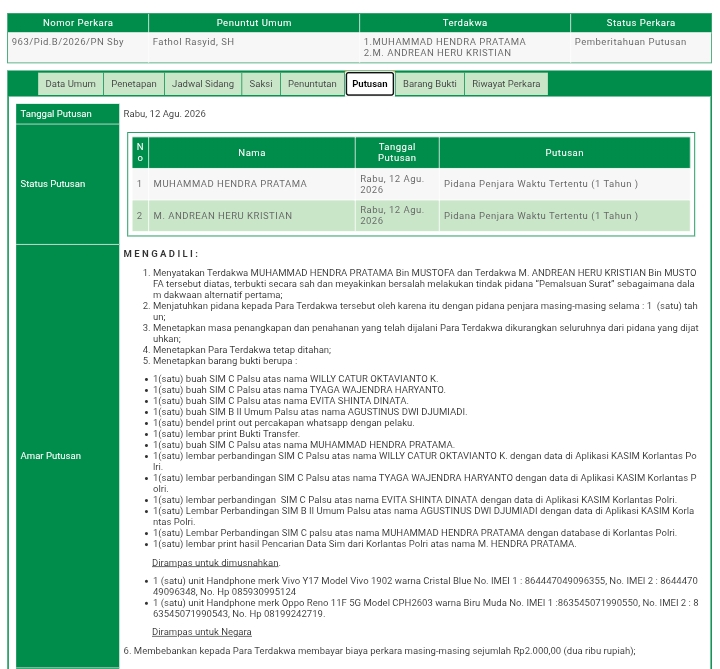Click the Nomor Perkara column header
Viewport: 720px width, 669px height.
coord(78,23)
